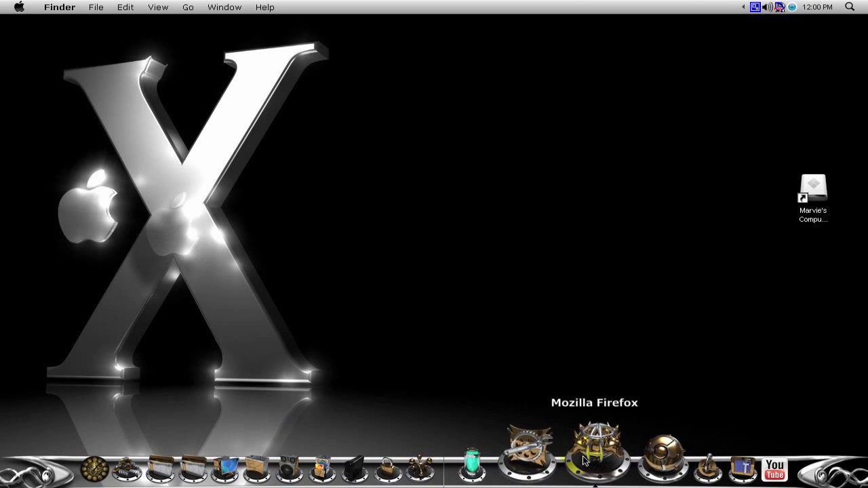Open the YouTube dock icon
Image resolution: width=868 pixels, height=488 pixels.
(x=775, y=469)
